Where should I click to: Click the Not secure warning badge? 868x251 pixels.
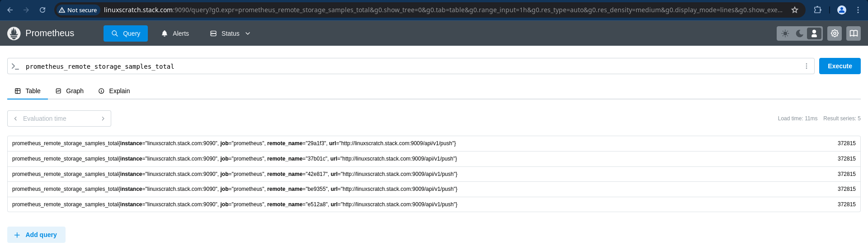tap(78, 10)
